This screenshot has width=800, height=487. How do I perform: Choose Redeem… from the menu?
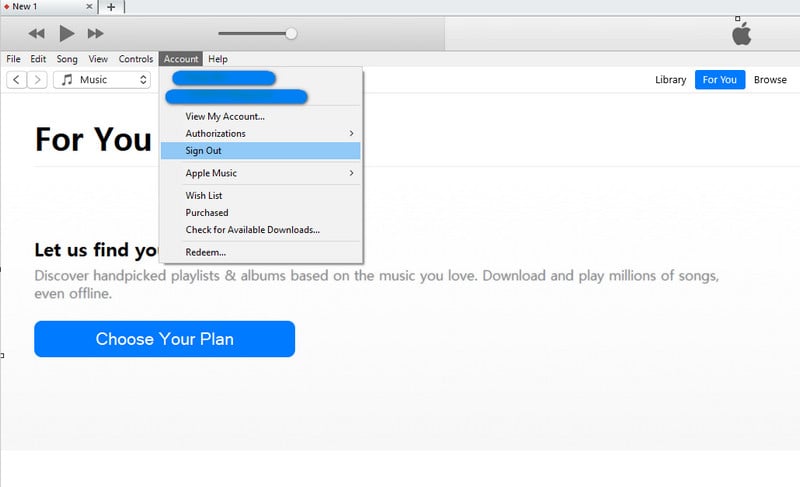tap(261, 252)
